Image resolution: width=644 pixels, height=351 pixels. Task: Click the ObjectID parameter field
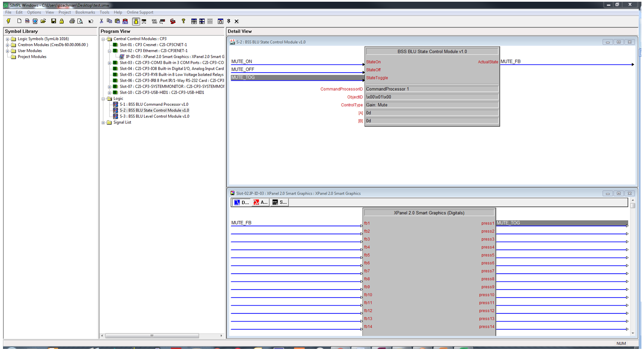pyautogui.click(x=431, y=97)
